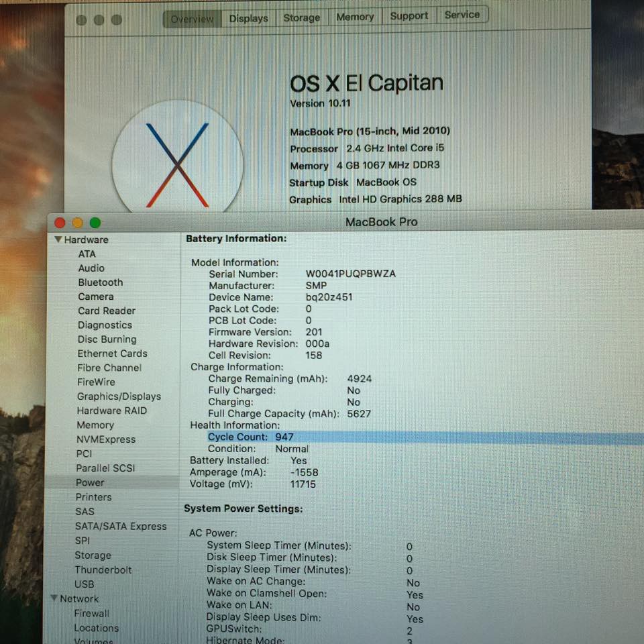Show Card Reader information

tap(107, 311)
